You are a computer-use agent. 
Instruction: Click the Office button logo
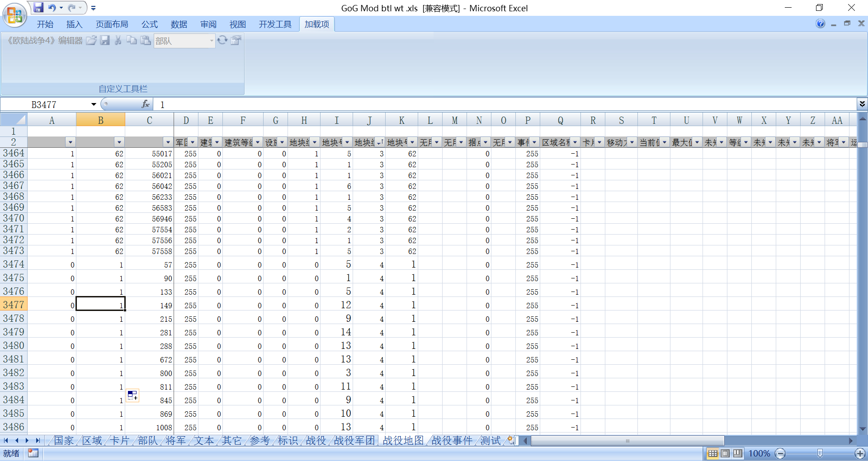[14, 15]
